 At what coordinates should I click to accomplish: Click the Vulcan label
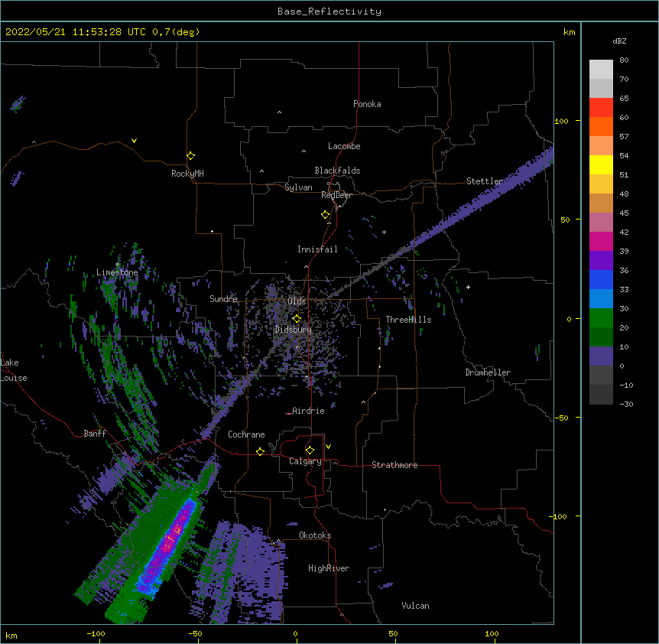(415, 606)
